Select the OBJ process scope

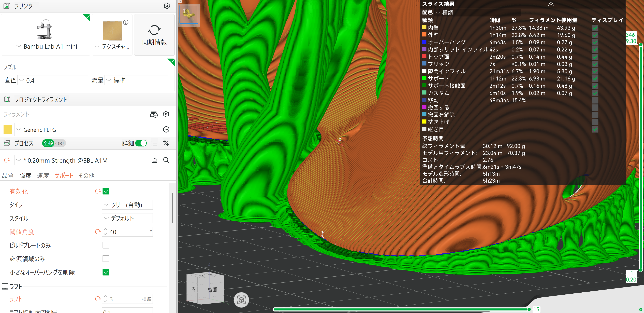click(x=60, y=143)
